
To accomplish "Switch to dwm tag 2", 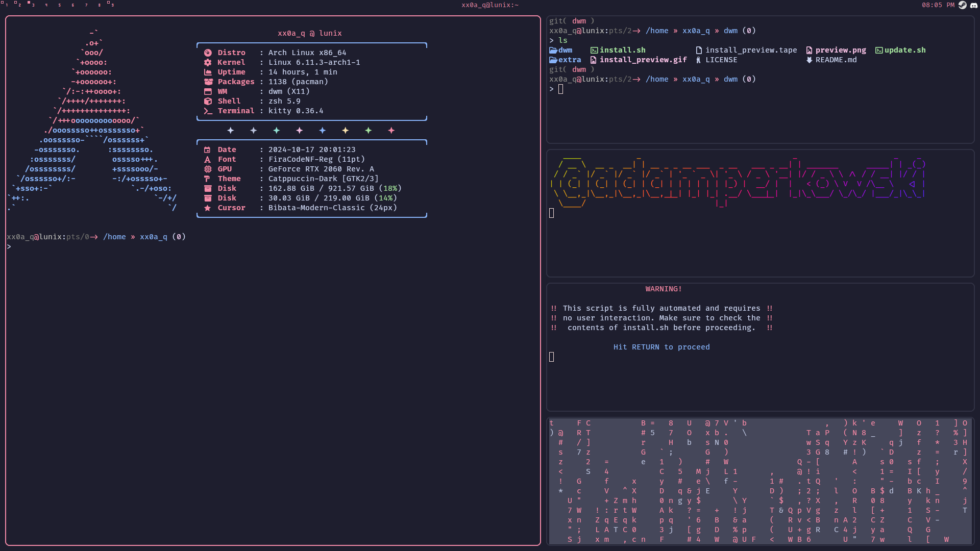I will click(x=18, y=4).
